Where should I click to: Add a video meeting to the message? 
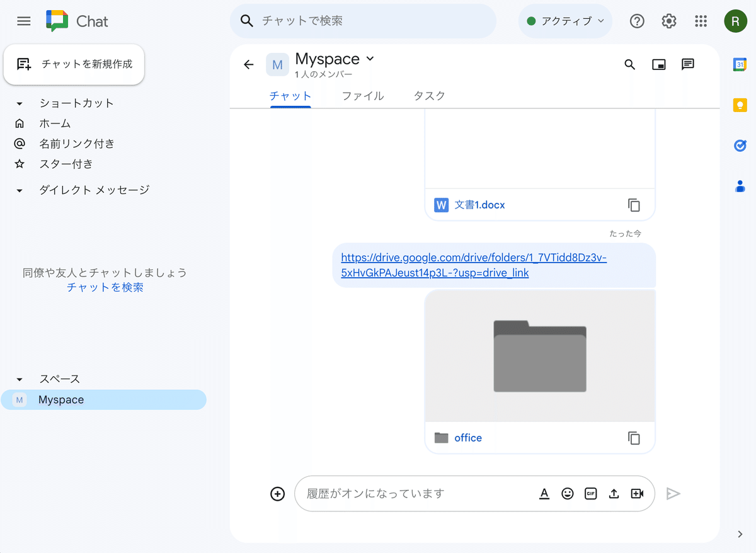pos(637,494)
